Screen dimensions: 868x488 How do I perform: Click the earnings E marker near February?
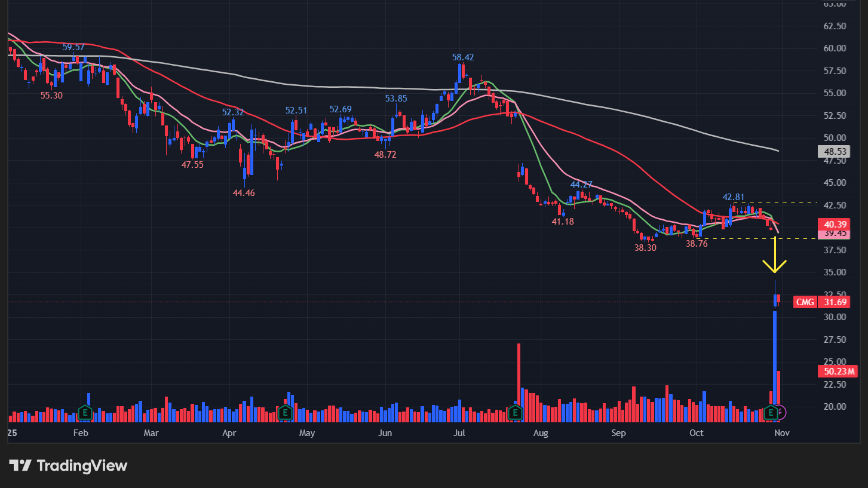(x=85, y=412)
